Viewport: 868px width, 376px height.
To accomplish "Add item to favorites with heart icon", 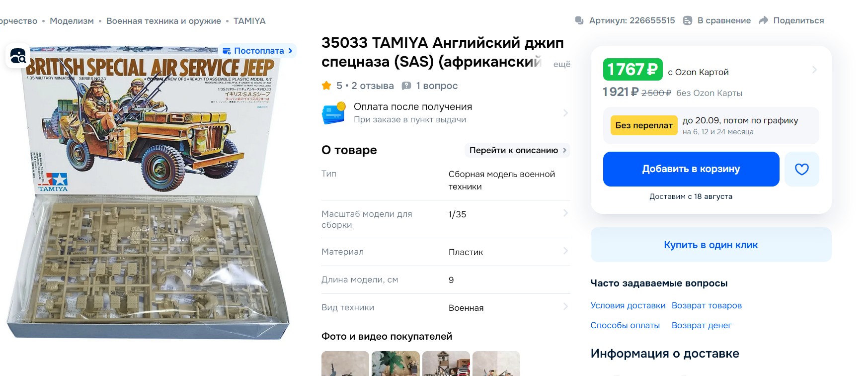I will coord(801,169).
